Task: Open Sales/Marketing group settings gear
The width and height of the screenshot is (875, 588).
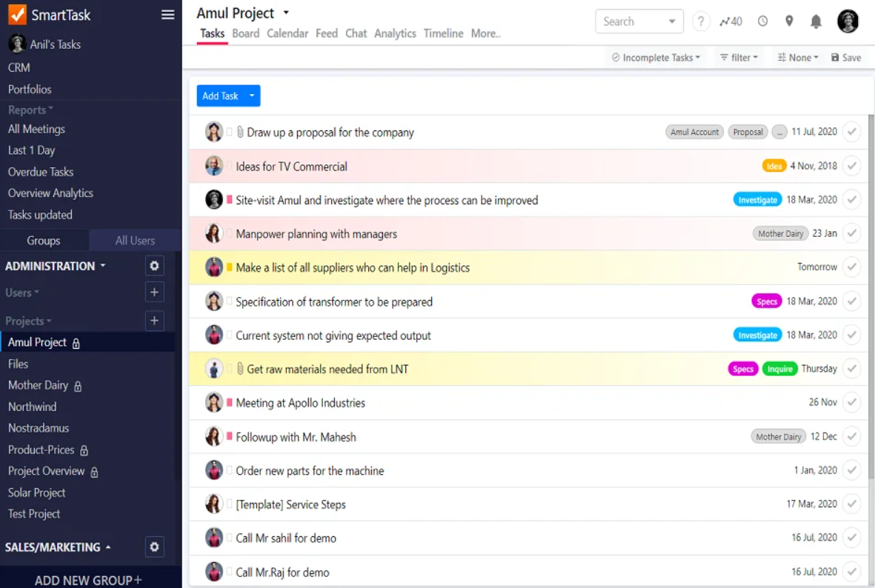Action: [x=154, y=547]
